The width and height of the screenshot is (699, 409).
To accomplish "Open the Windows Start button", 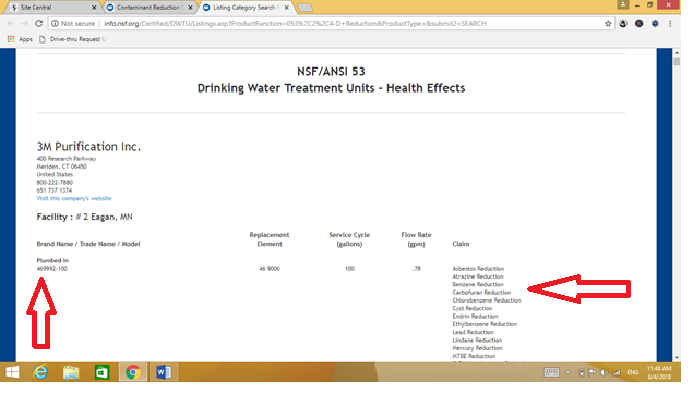I will (x=12, y=372).
